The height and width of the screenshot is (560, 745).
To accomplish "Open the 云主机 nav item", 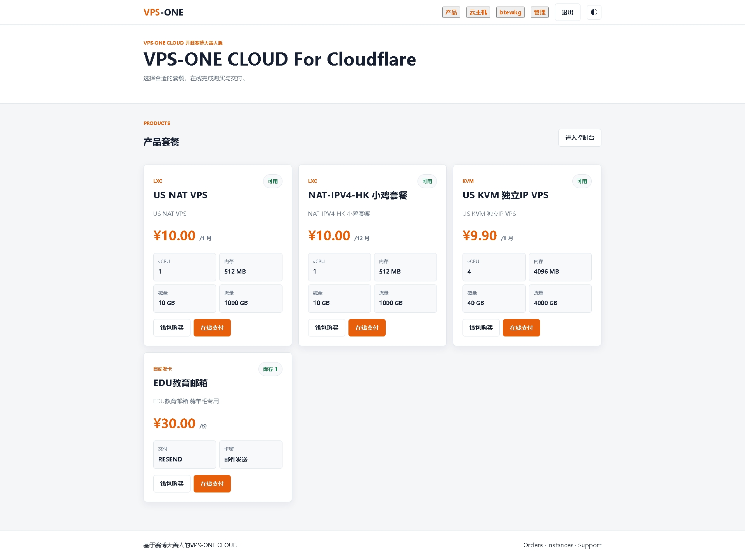I will [x=478, y=12].
